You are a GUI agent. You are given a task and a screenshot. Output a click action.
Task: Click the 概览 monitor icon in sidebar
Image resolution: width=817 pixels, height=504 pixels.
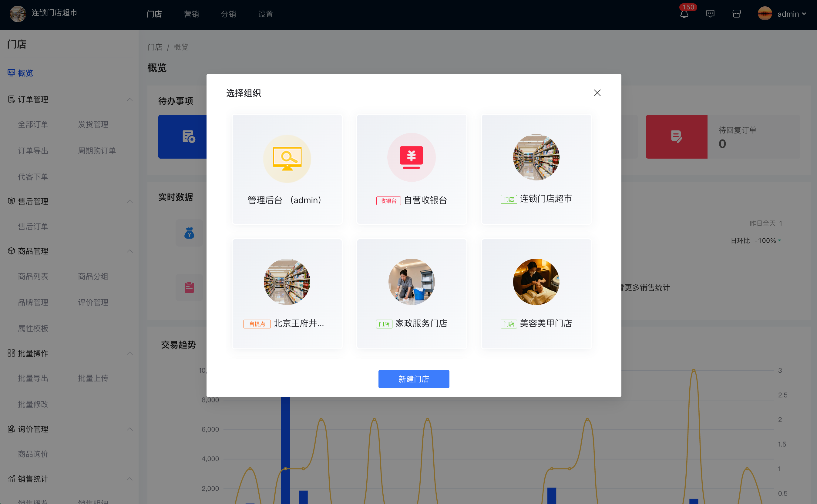click(11, 73)
